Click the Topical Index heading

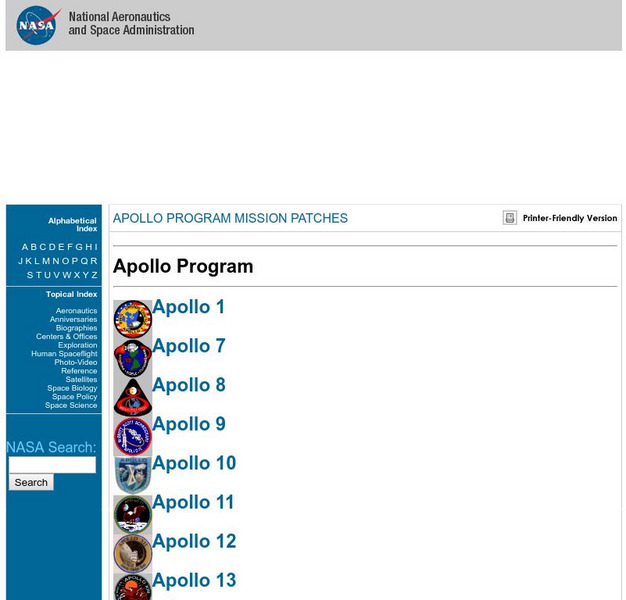(x=71, y=294)
